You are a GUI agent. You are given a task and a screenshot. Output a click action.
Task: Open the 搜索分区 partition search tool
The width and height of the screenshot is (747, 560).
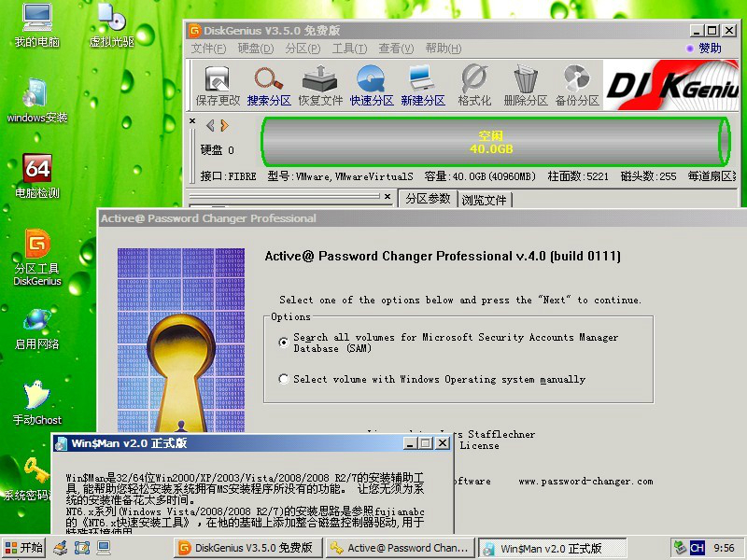(269, 84)
